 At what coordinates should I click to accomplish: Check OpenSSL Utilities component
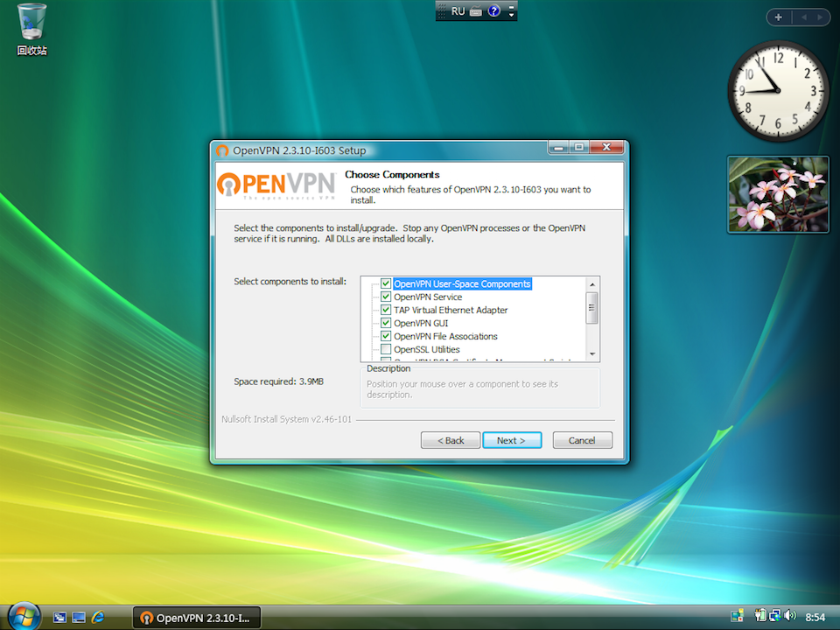point(386,349)
